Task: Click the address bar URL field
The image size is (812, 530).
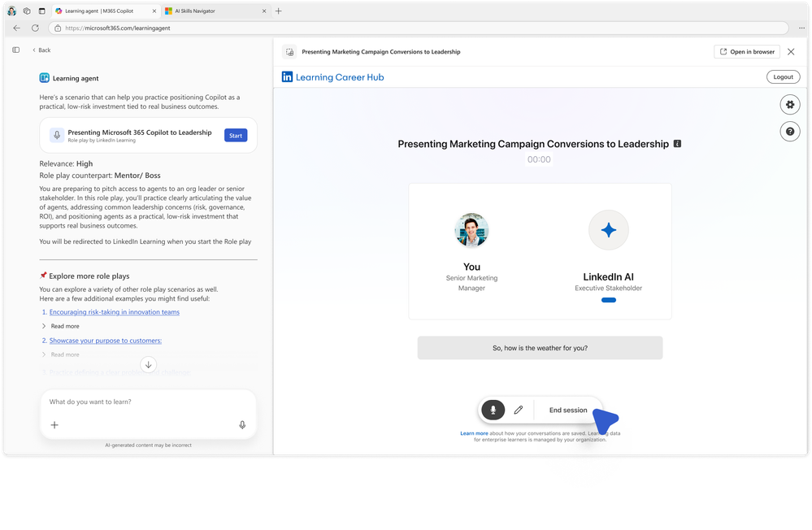Action: pos(419,28)
